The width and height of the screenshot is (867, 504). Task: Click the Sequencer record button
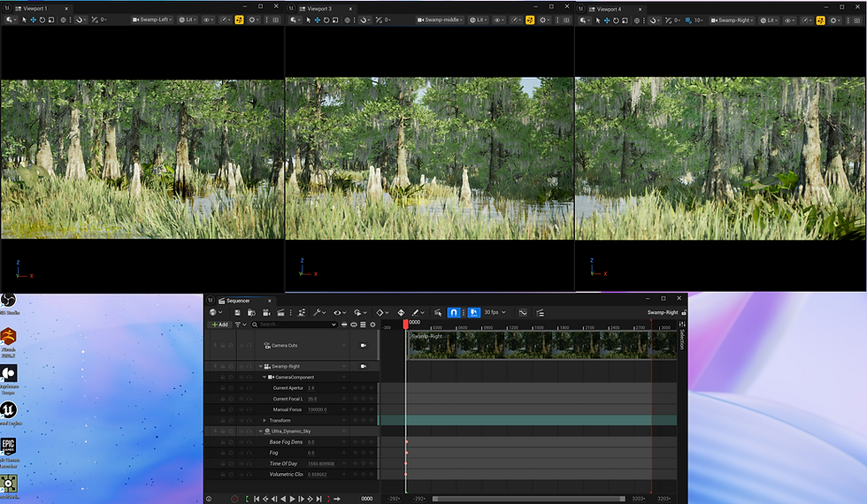[234, 499]
